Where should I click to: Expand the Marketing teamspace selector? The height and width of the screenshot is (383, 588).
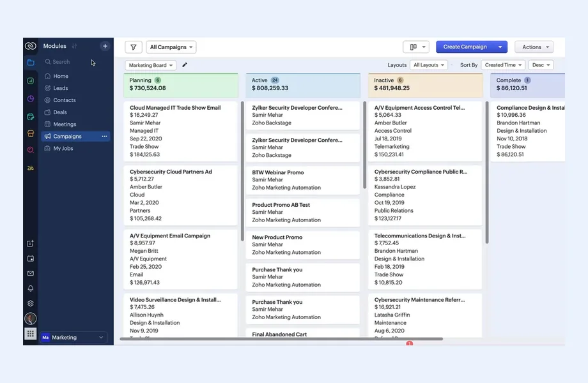coord(73,337)
